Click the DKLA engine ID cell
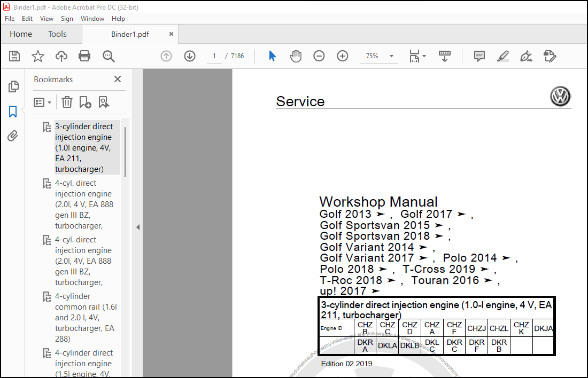588x378 pixels. (x=388, y=346)
